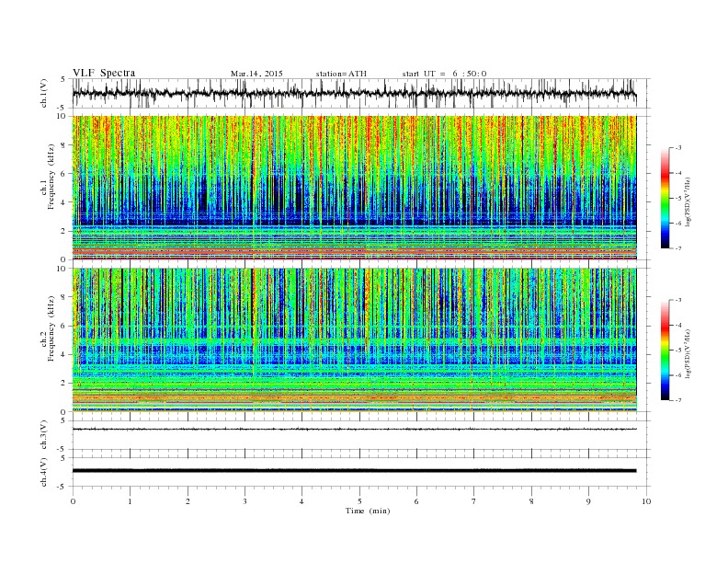Select the 'Mar.14, 2015' date text
The width and height of the screenshot is (728, 563).
click(256, 74)
